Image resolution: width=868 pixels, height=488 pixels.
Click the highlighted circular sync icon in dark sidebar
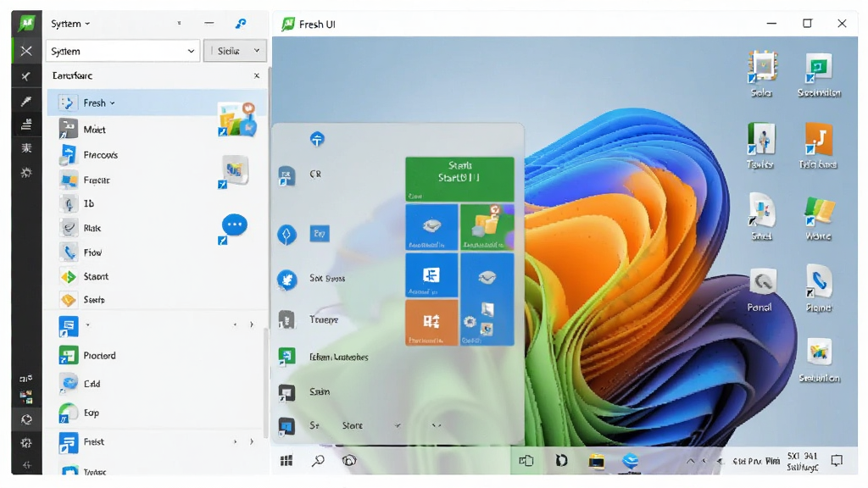pos(26,419)
